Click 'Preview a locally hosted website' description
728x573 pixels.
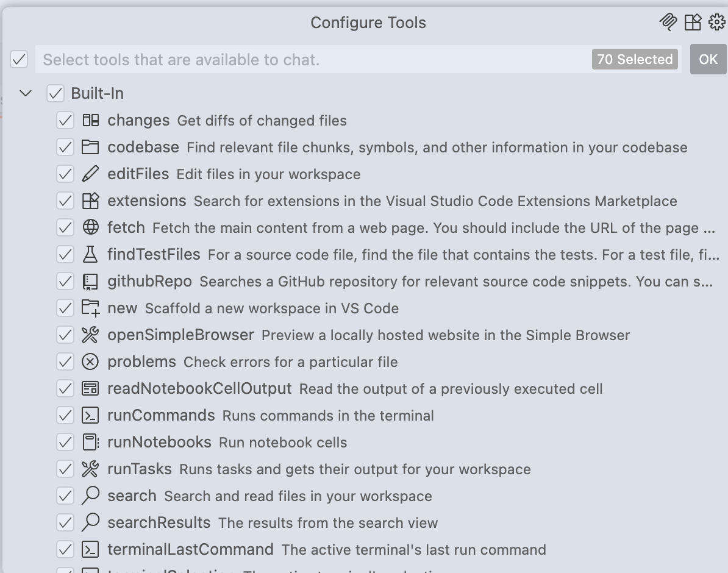446,335
